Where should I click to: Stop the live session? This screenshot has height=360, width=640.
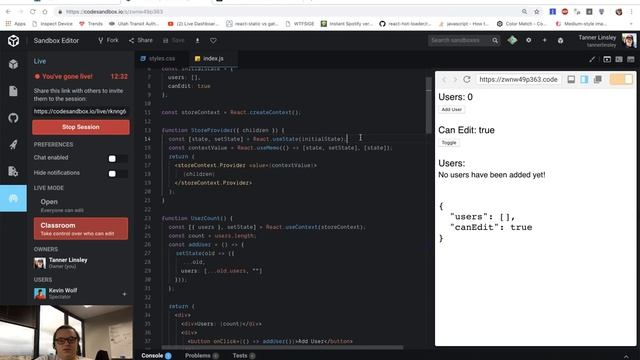pos(81,127)
